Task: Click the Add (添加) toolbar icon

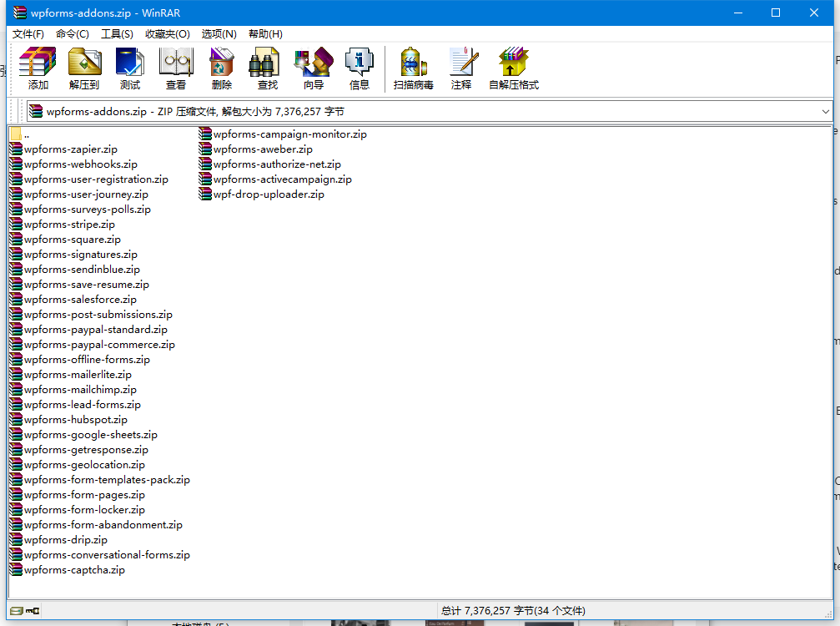Action: [38, 68]
